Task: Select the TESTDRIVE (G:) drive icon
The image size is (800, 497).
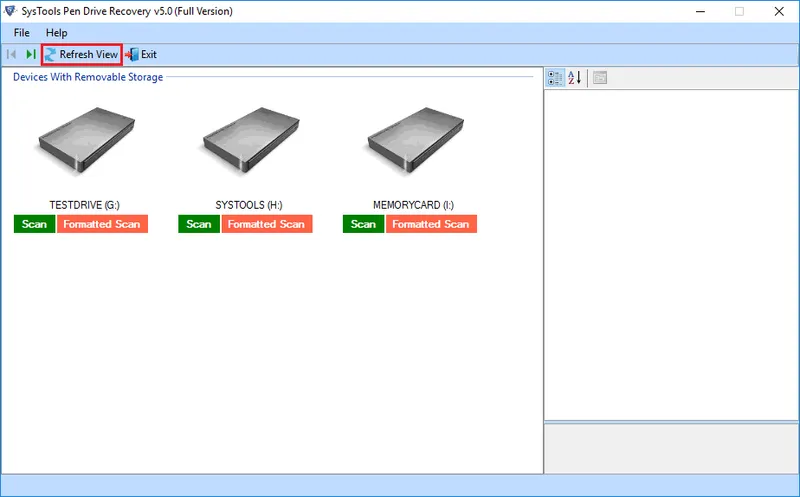Action: (83, 147)
